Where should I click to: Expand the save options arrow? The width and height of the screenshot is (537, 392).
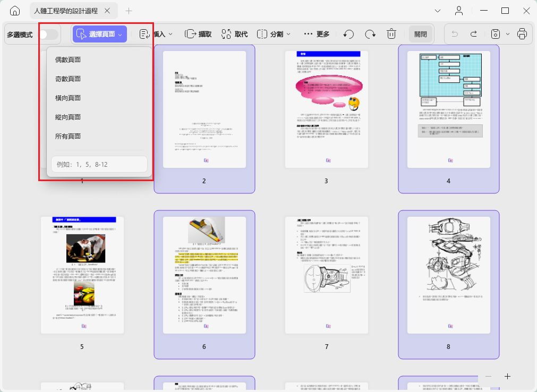point(508,34)
